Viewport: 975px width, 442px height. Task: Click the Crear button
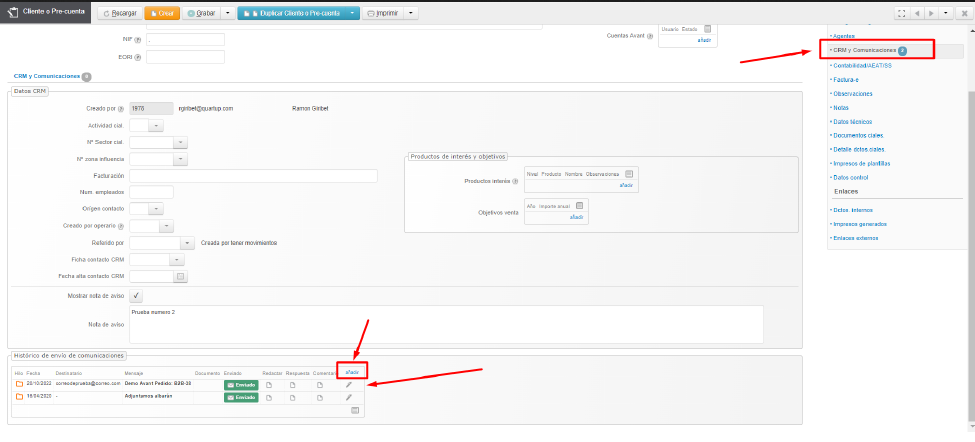tap(161, 13)
